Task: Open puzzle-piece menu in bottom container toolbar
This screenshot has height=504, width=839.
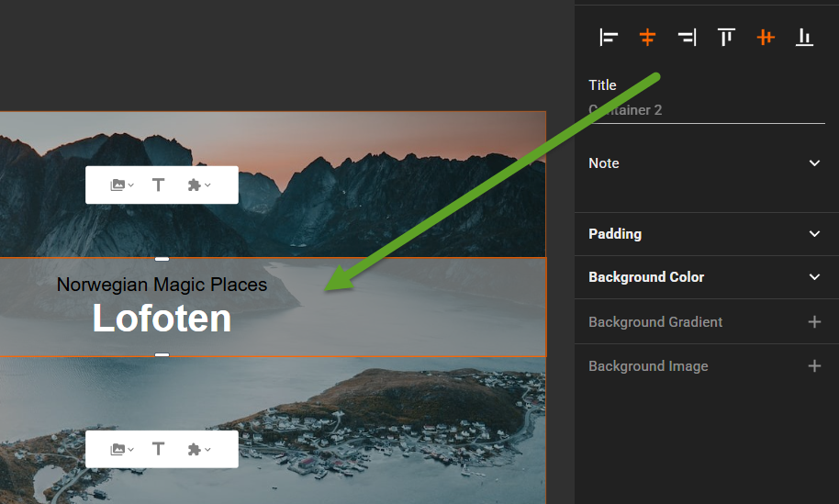Action: 198,450
